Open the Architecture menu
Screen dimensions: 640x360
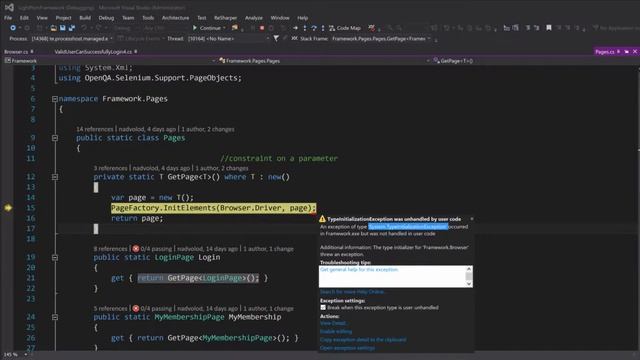coord(176,18)
